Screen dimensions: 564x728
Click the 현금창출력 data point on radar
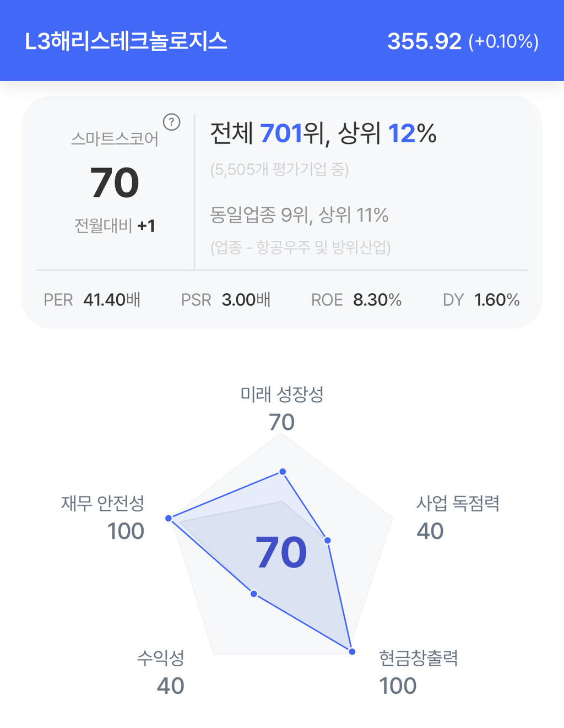point(352,651)
